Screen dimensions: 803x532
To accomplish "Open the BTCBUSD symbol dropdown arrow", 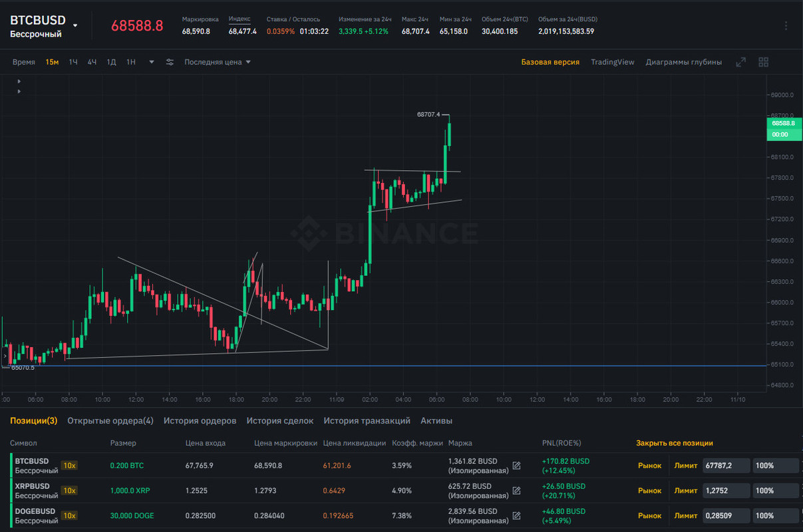I will pos(75,26).
